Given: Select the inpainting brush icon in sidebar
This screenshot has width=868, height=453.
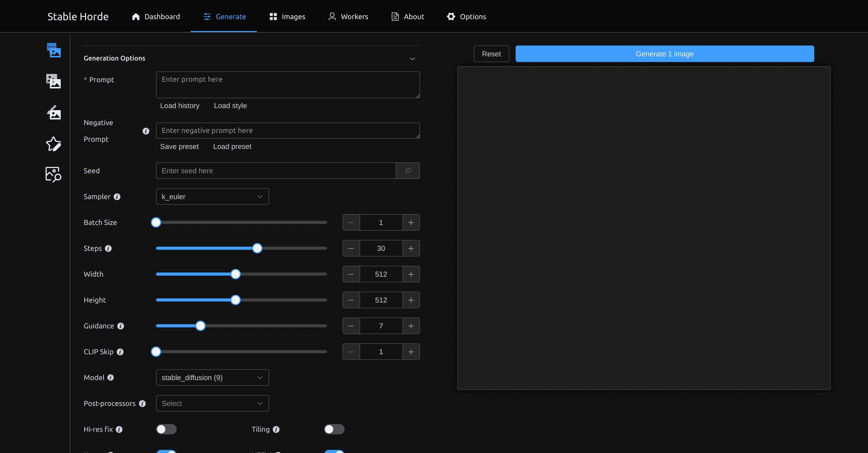Looking at the screenshot, I should click(x=53, y=112).
